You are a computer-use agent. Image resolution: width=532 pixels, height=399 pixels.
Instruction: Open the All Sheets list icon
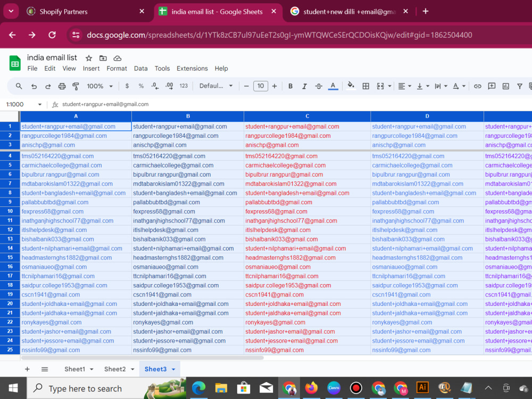point(45,369)
